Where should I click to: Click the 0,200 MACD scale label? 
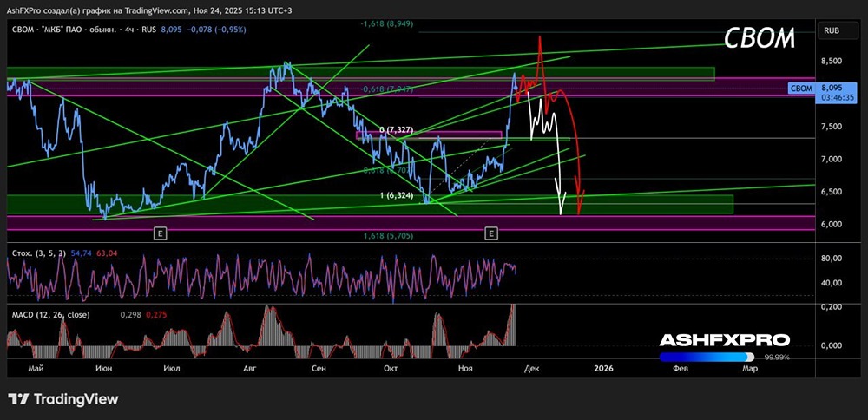tap(832, 306)
